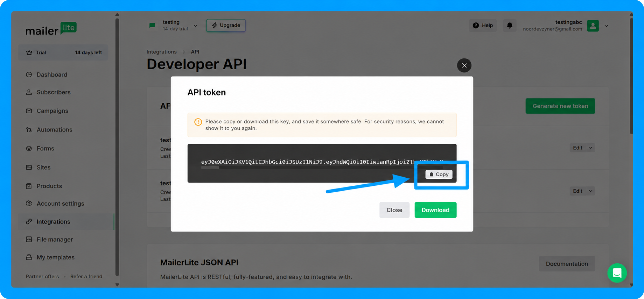
Task: Click the My templates icon
Action: (x=29, y=257)
